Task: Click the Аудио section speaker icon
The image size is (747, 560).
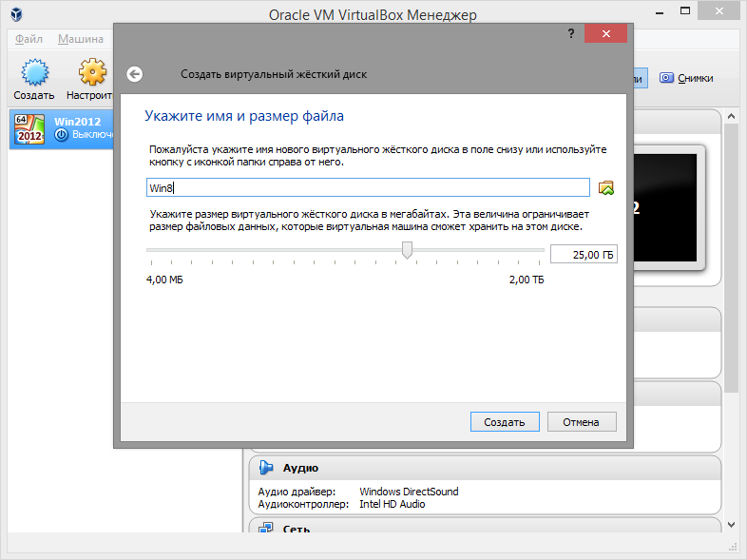Action: pos(266,468)
